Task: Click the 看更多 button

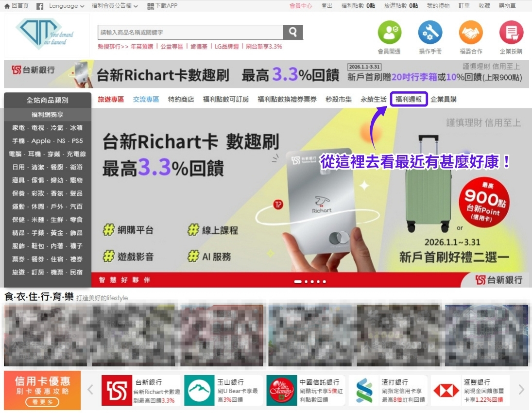Action: point(42,402)
